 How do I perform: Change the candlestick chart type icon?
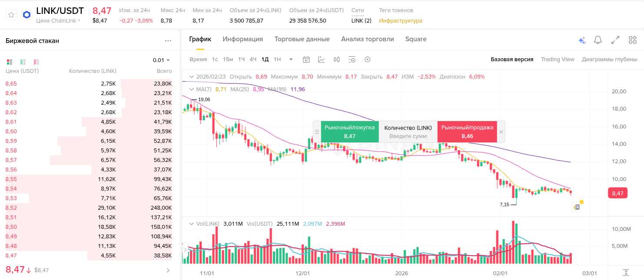336,59
